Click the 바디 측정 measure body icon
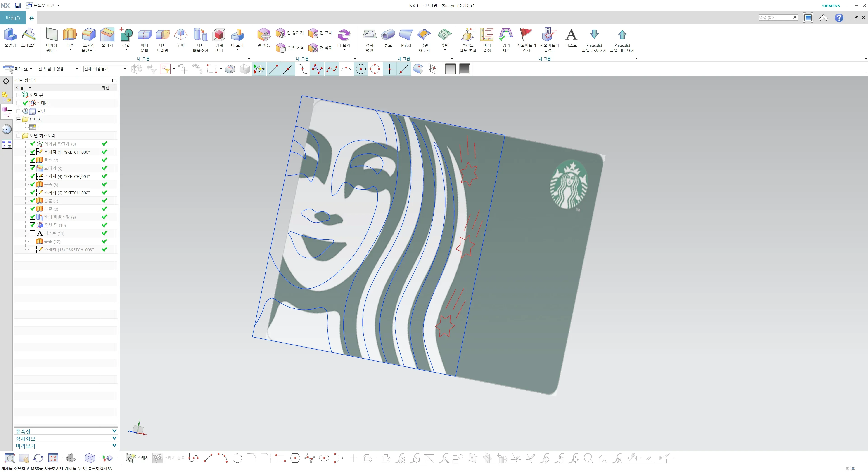Screen dimensions: 868x472 (x=487, y=35)
